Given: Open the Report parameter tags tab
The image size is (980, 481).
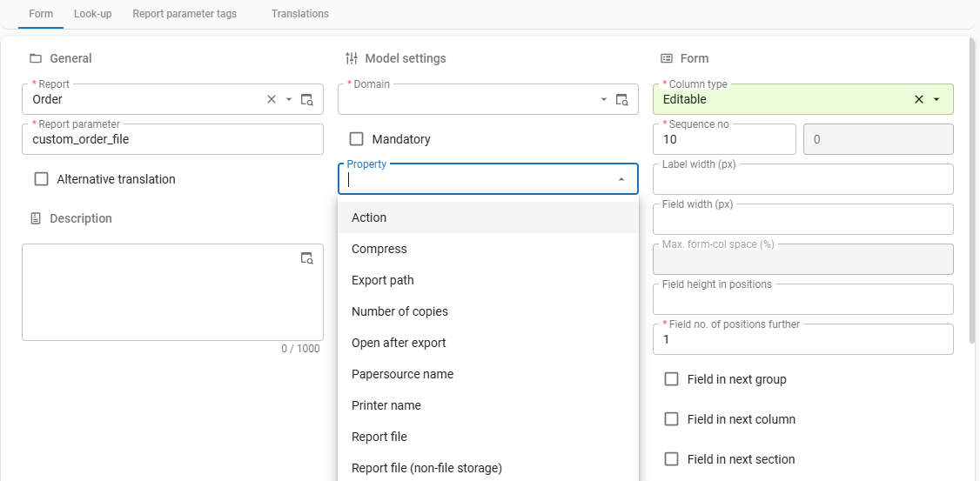Looking at the screenshot, I should tap(185, 14).
